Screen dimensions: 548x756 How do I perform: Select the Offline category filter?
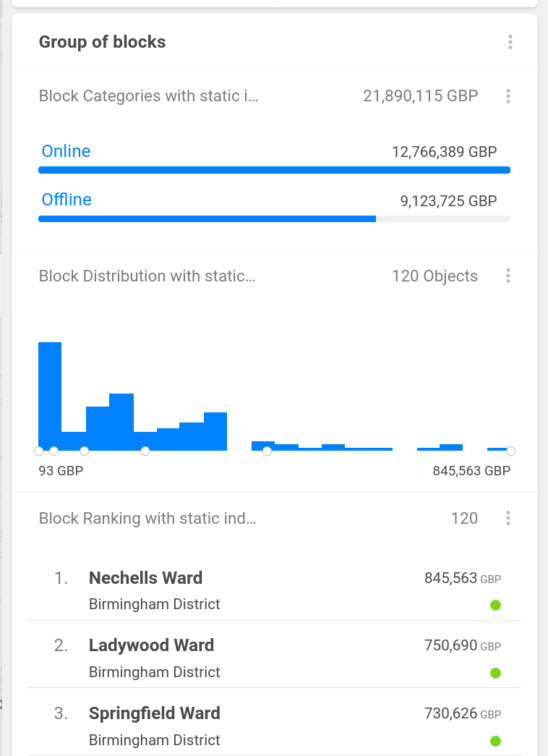67,200
